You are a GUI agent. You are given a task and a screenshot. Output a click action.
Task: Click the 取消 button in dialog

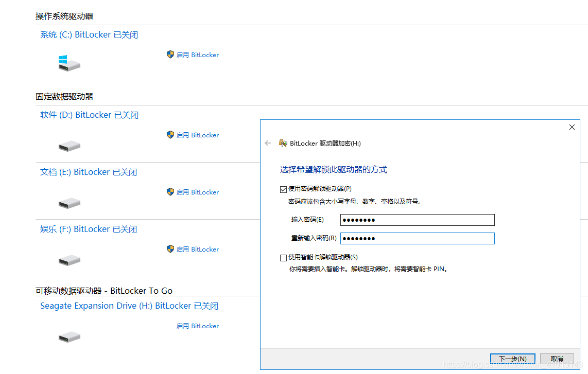click(x=557, y=359)
